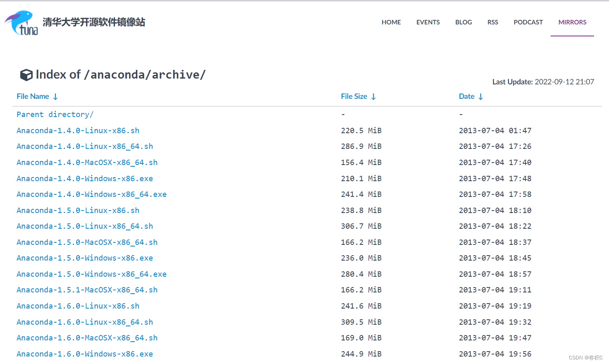
Task: Click the 244.9 MiB file size
Action: (x=361, y=354)
